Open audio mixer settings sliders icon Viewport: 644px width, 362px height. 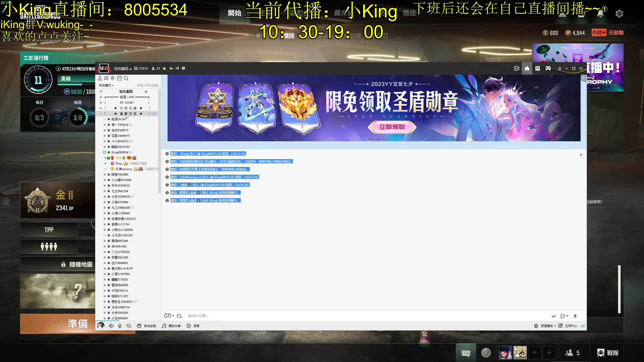tap(129, 326)
